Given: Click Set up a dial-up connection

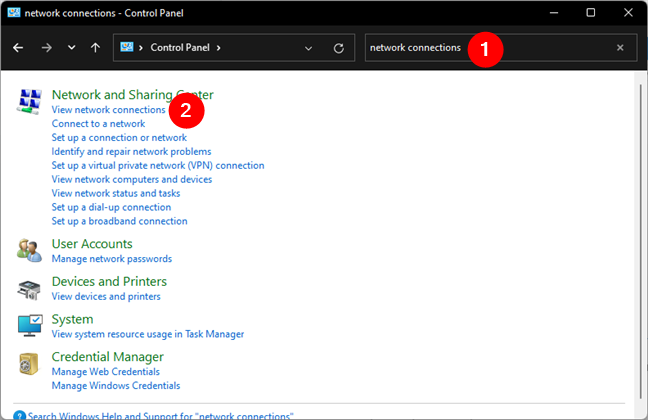Looking at the screenshot, I should pyautogui.click(x=111, y=207).
